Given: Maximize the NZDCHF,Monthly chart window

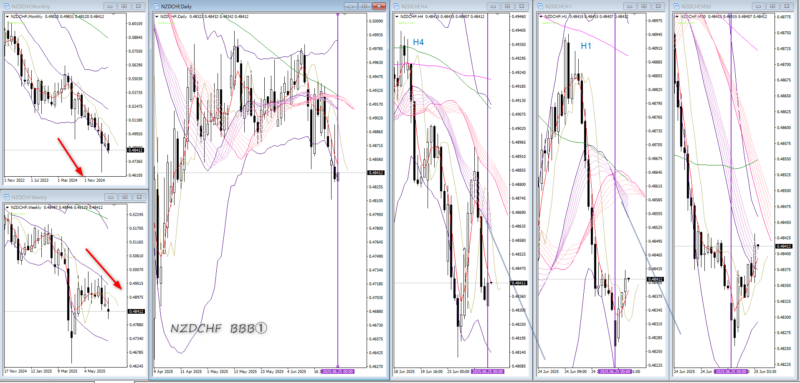Looking at the screenshot, I should click(x=124, y=7).
